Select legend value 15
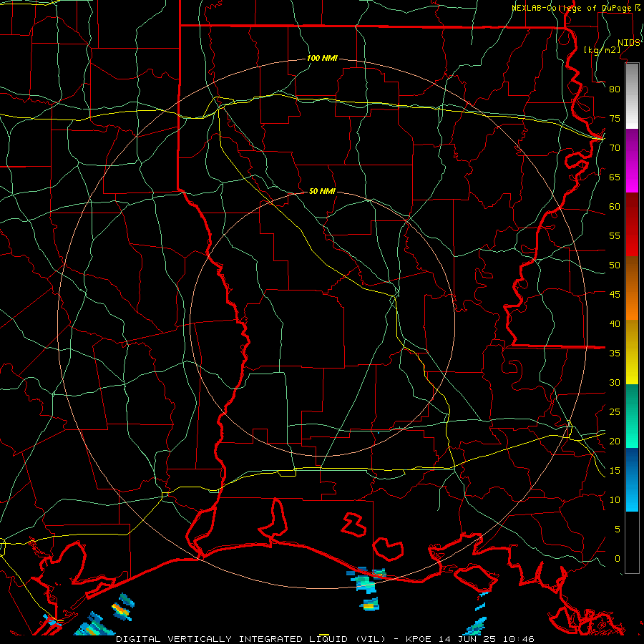Image resolution: width=644 pixels, height=644 pixels. click(x=615, y=471)
